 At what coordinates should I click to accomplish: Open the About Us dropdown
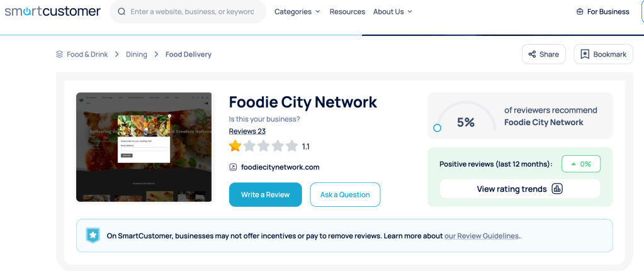pos(392,12)
